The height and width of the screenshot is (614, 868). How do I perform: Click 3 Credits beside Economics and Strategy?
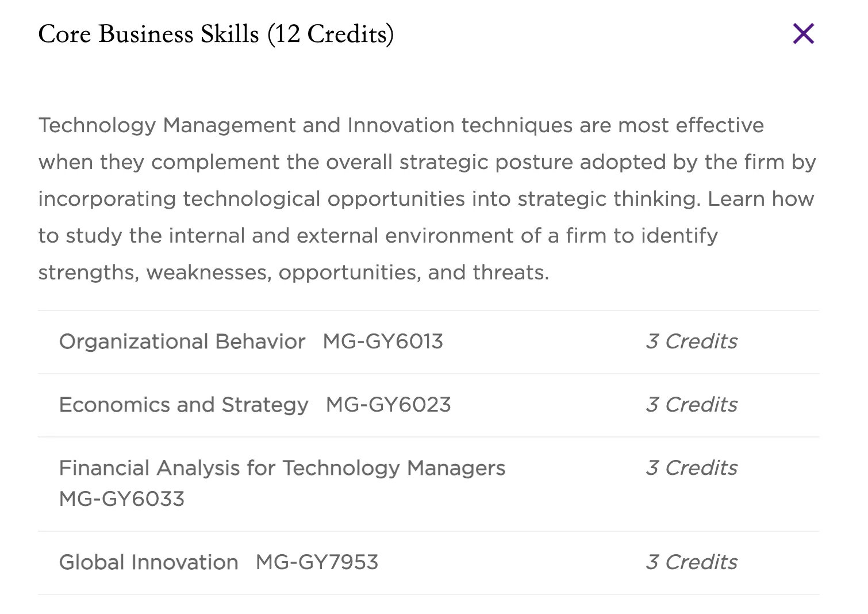[x=692, y=405]
